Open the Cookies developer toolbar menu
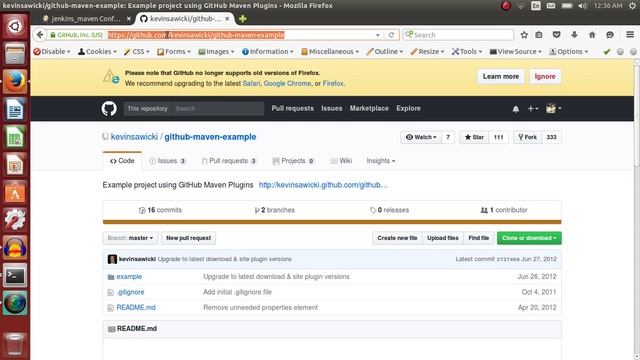The height and width of the screenshot is (360, 640). [x=97, y=52]
